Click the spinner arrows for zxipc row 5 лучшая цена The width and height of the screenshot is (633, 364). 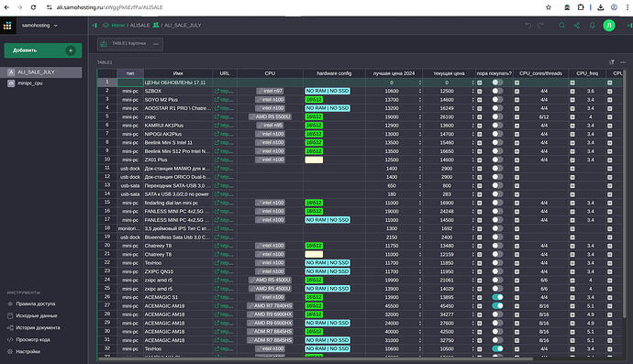420,117
